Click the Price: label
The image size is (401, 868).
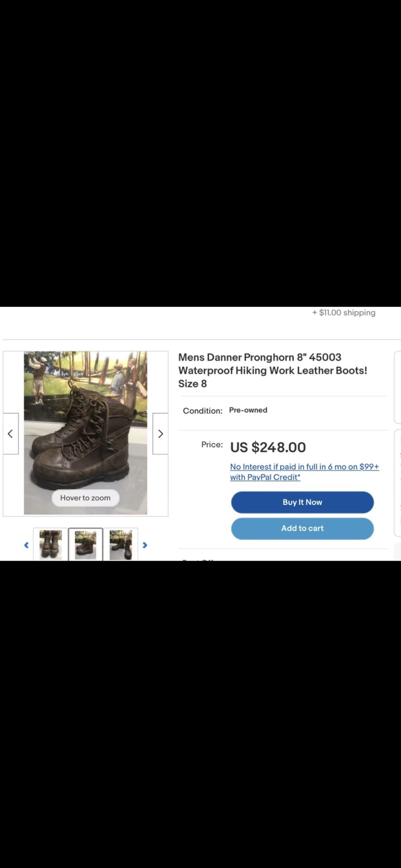point(212,444)
